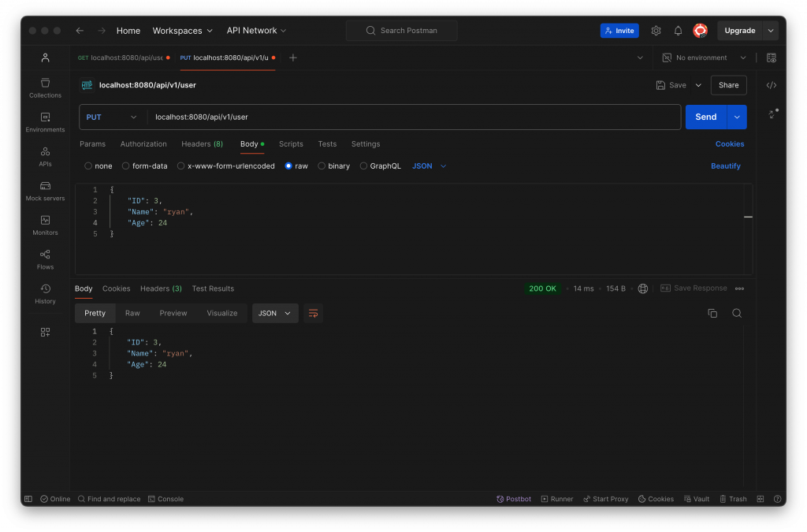This screenshot has width=807, height=532.
Task: Click the request body editor minimap scrollbar
Action: coord(749,229)
